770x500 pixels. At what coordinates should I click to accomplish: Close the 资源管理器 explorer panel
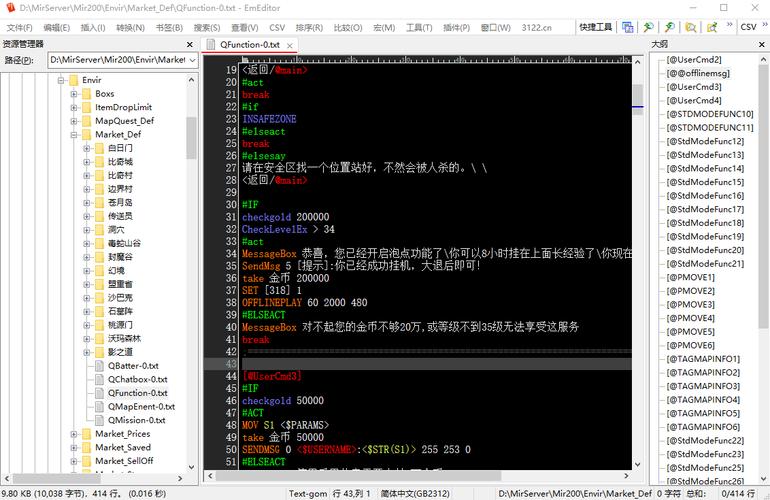point(190,44)
